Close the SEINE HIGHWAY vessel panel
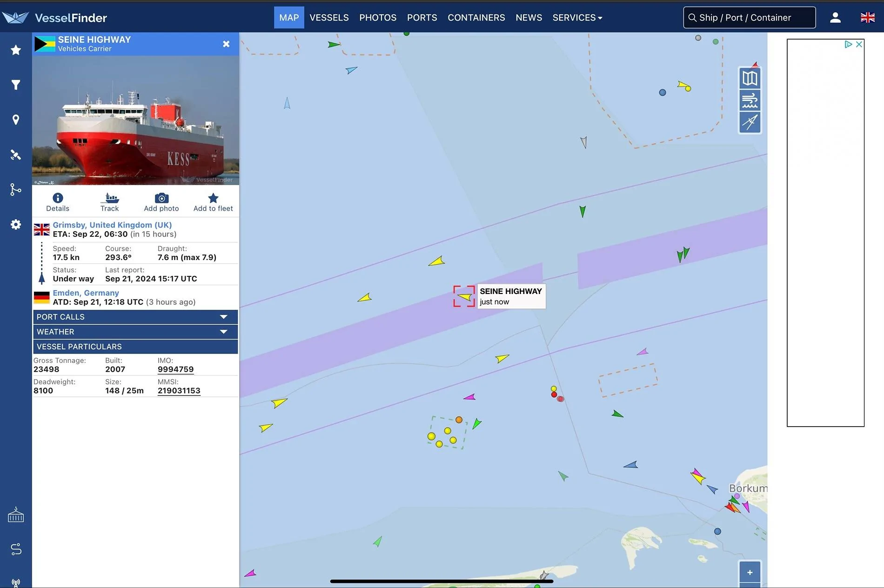The image size is (884, 588). coord(226,44)
